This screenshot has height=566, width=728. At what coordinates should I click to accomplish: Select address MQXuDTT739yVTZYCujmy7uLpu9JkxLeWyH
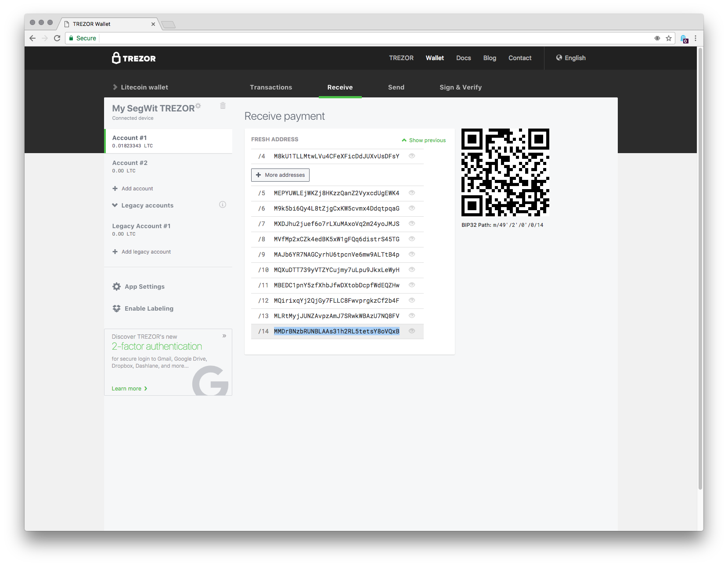(337, 270)
